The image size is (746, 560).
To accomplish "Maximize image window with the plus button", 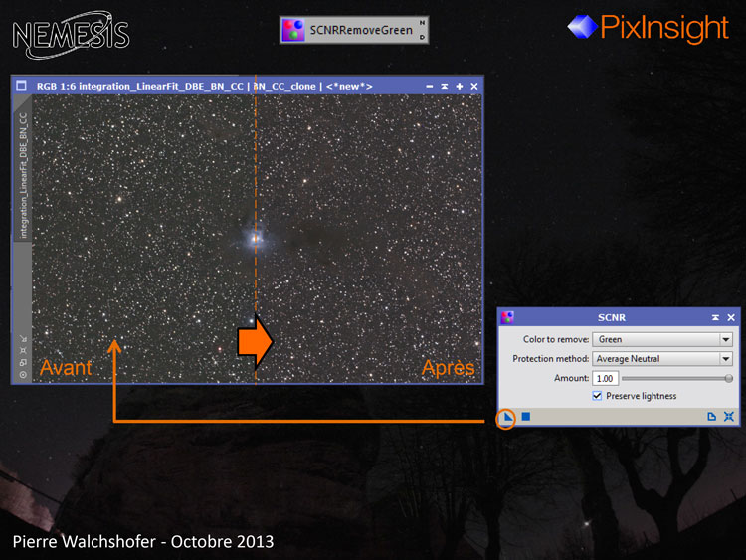I will pos(460,87).
